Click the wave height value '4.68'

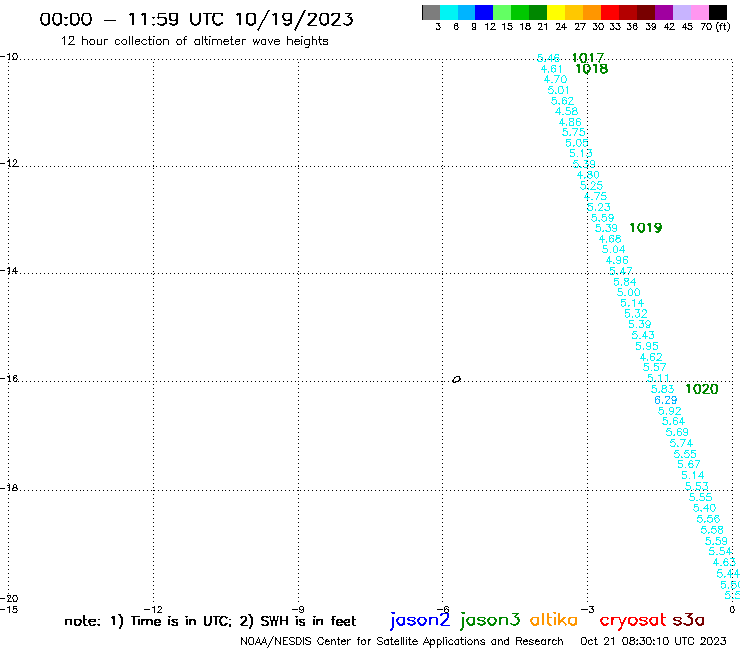[x=610, y=239]
